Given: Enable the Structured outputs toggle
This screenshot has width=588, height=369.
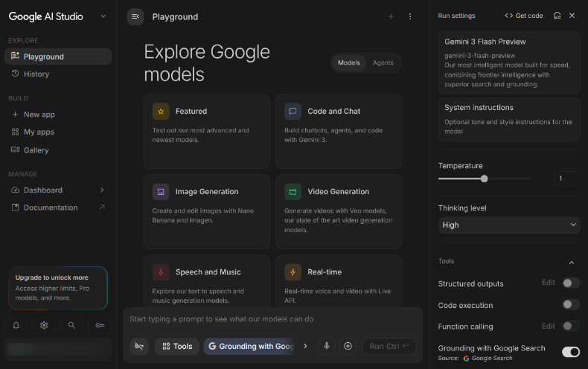Looking at the screenshot, I should pyautogui.click(x=571, y=283).
